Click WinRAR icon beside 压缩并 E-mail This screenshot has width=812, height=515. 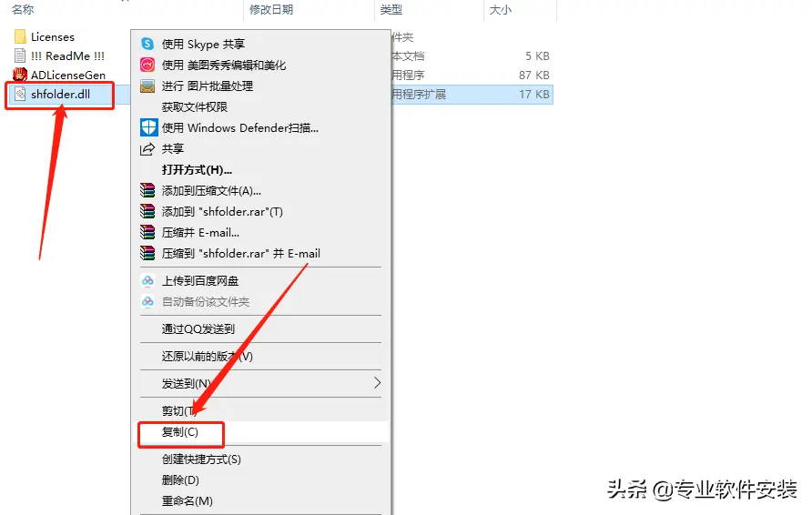[x=147, y=232]
